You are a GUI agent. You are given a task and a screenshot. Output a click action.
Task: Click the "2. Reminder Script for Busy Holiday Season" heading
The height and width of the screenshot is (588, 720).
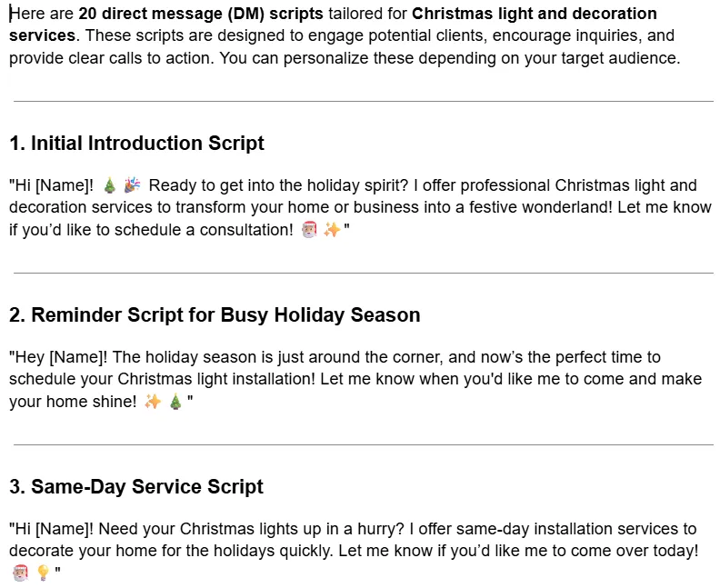(x=215, y=314)
